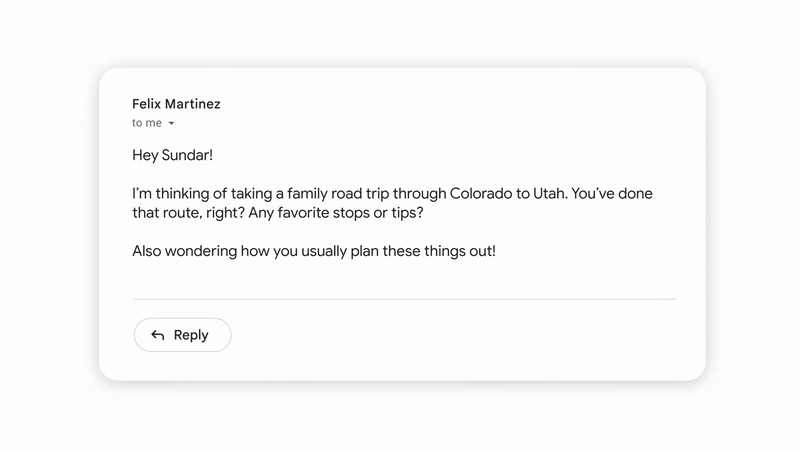Click 'that route, right?' text
The width and height of the screenshot is (800, 450).
point(188,213)
